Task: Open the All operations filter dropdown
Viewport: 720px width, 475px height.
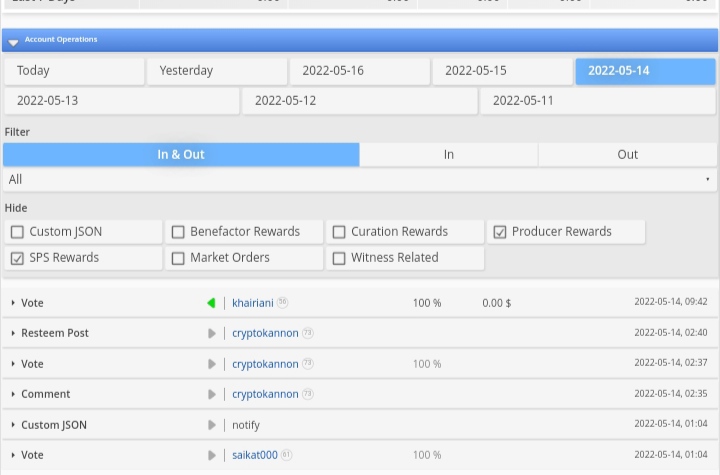Action: coord(360,180)
